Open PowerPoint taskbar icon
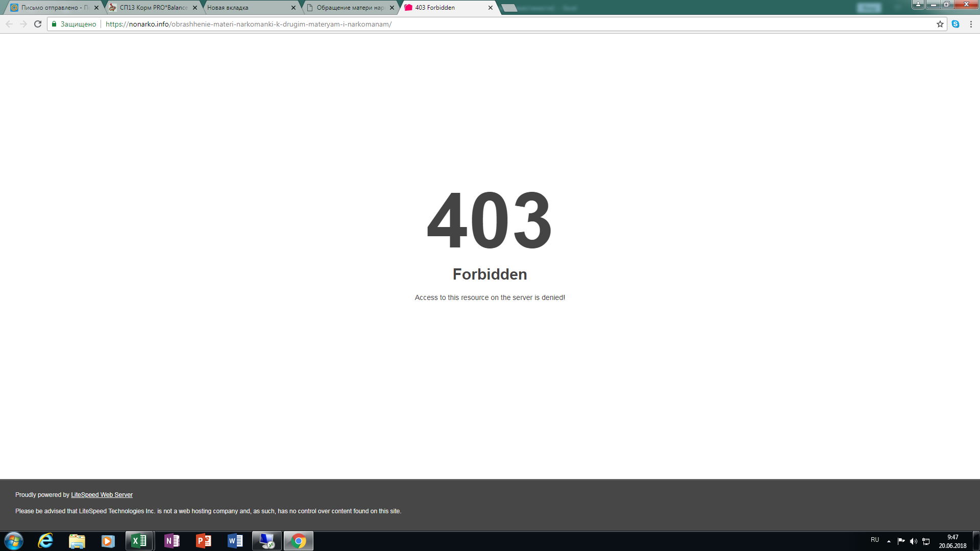Viewport: 980px width, 551px height. tap(203, 541)
